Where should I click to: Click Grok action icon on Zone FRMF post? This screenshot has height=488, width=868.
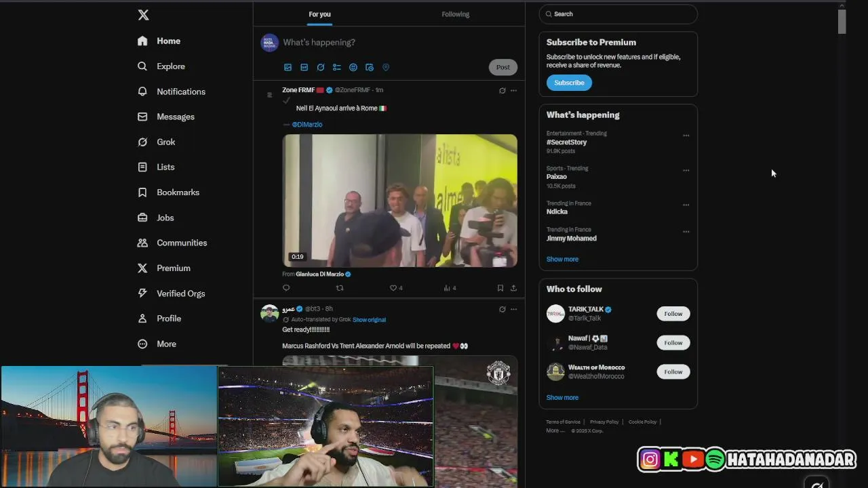point(502,90)
